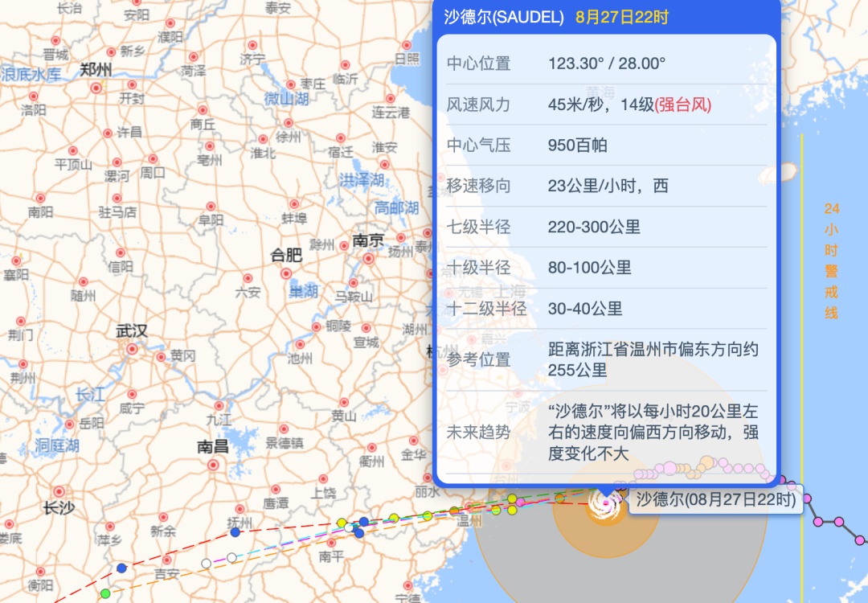Click the 蚌埠 city marker dot
Viewport: 868px width, 603px height.
[294, 204]
